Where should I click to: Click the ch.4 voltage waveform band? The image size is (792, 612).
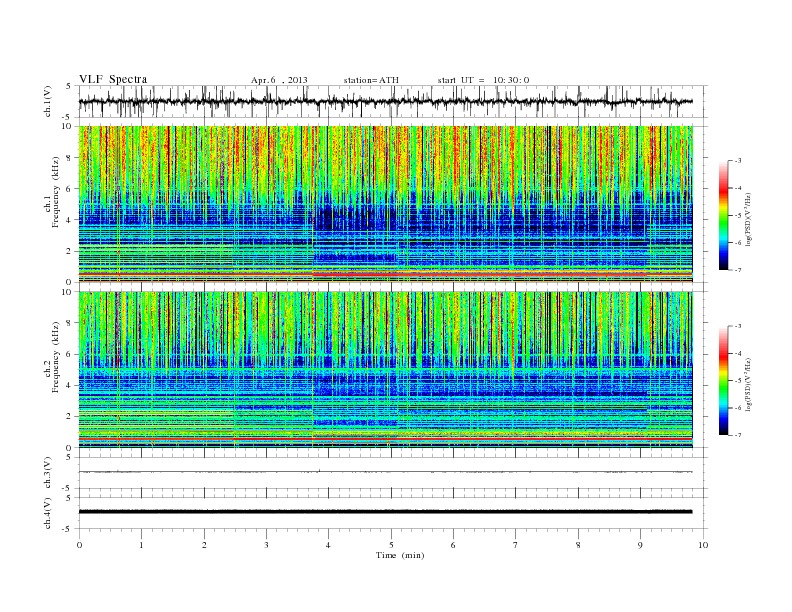pos(385,512)
